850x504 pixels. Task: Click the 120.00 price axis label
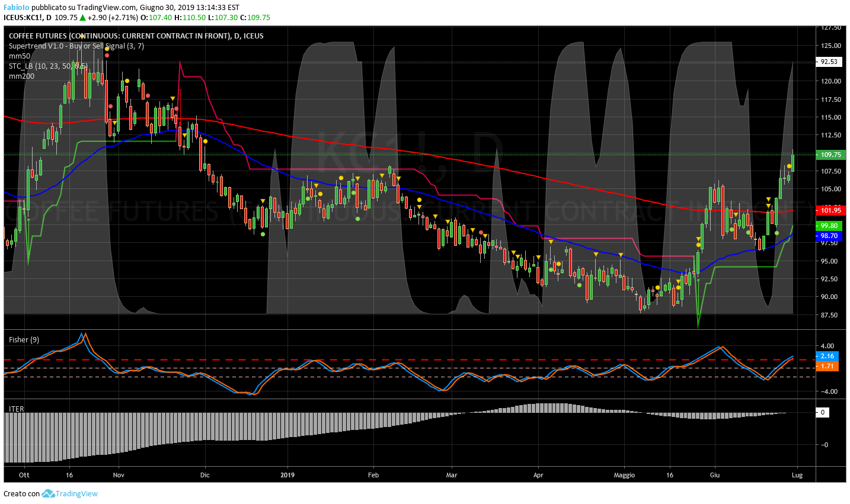[831, 82]
